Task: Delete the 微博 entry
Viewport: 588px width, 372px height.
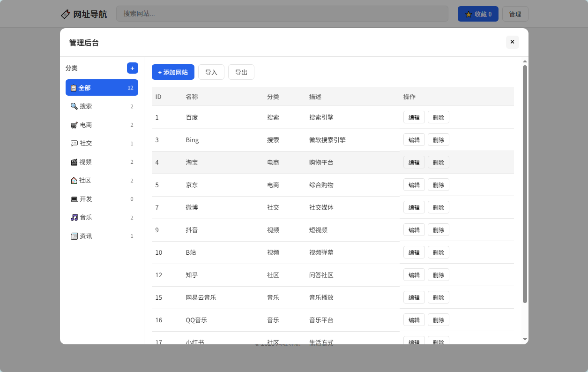Action: click(x=438, y=207)
